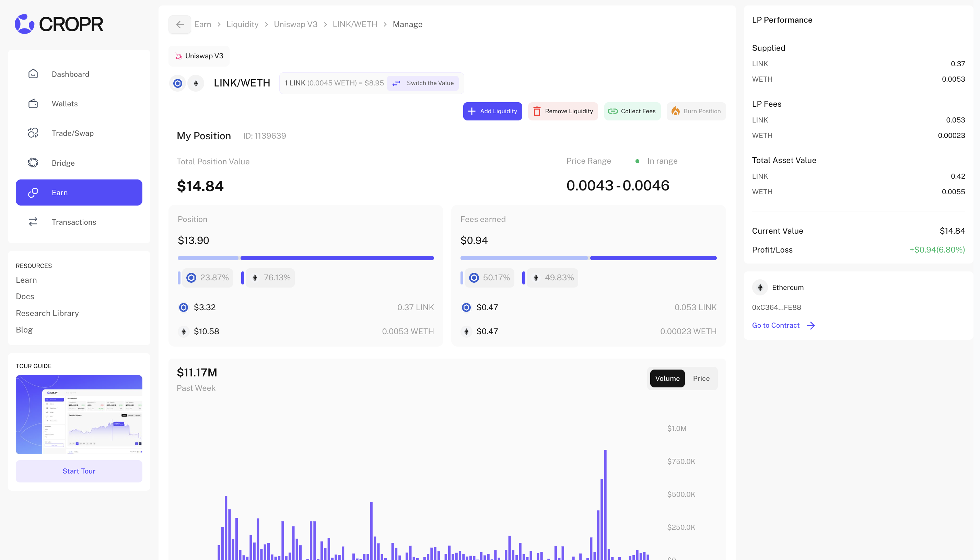Screen dimensions: 980x560
Task: Click the link icon on Collect Fees
Action: coord(613,111)
